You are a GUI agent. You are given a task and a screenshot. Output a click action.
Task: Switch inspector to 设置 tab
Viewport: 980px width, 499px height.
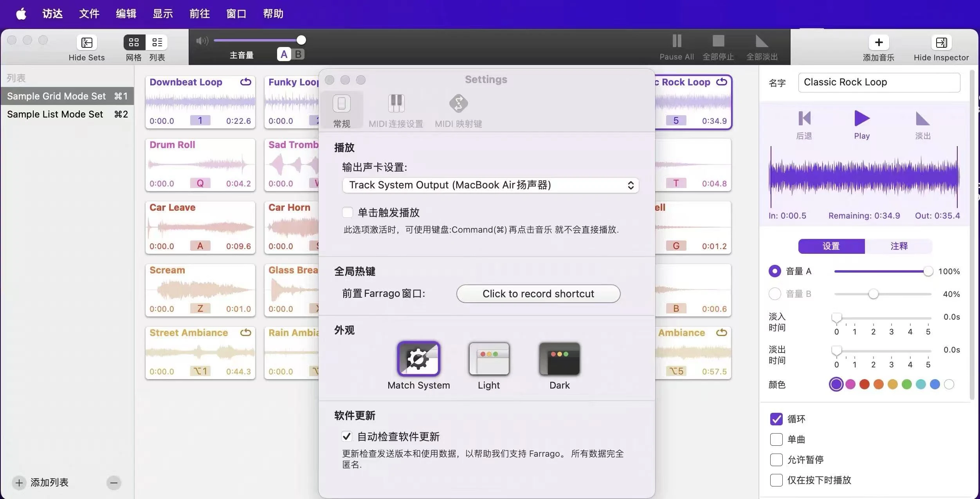831,246
